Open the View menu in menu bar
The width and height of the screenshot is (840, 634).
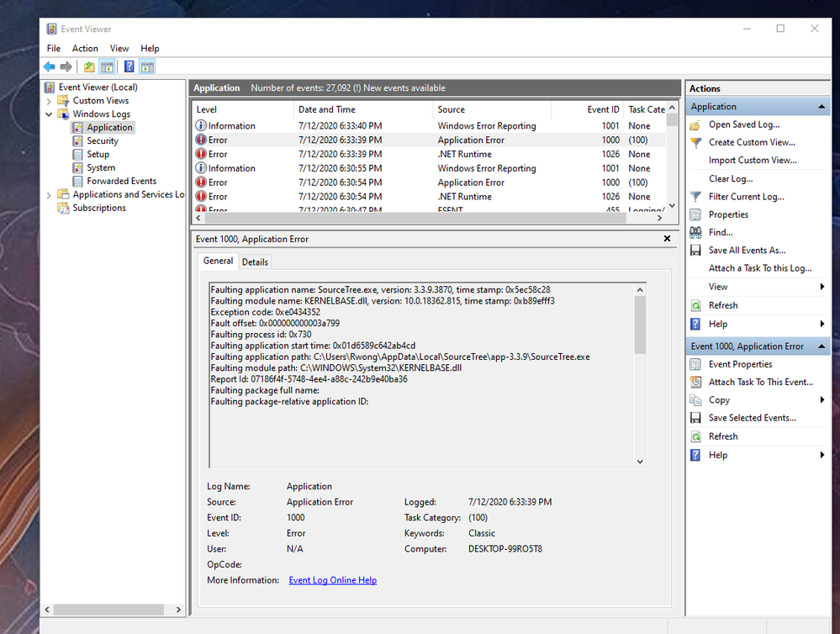pos(119,48)
